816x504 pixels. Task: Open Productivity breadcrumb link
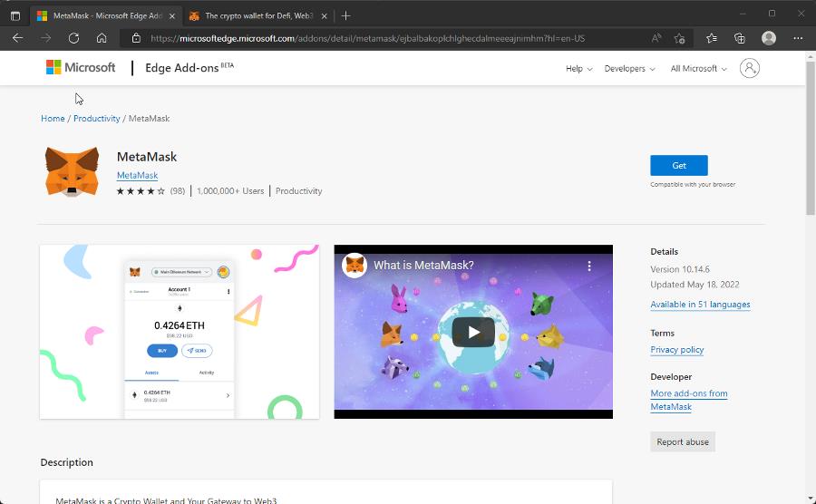(96, 119)
